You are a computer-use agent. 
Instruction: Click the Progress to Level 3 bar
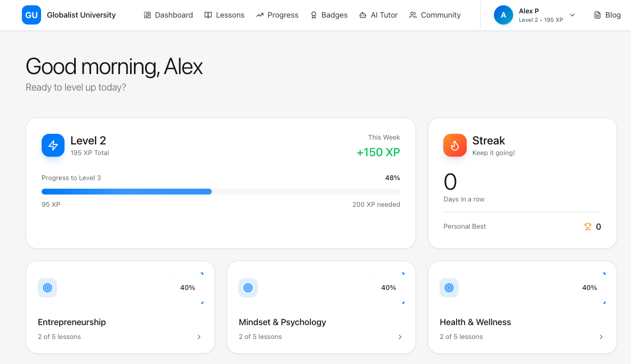point(220,191)
